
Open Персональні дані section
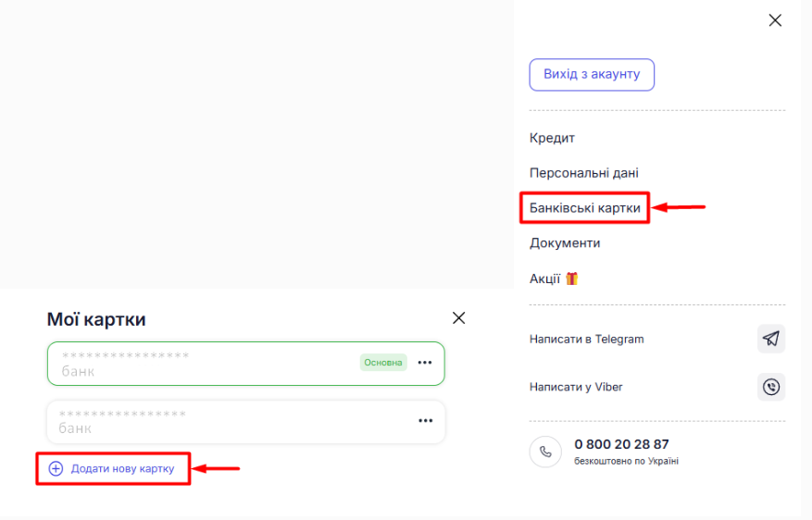coord(583,173)
